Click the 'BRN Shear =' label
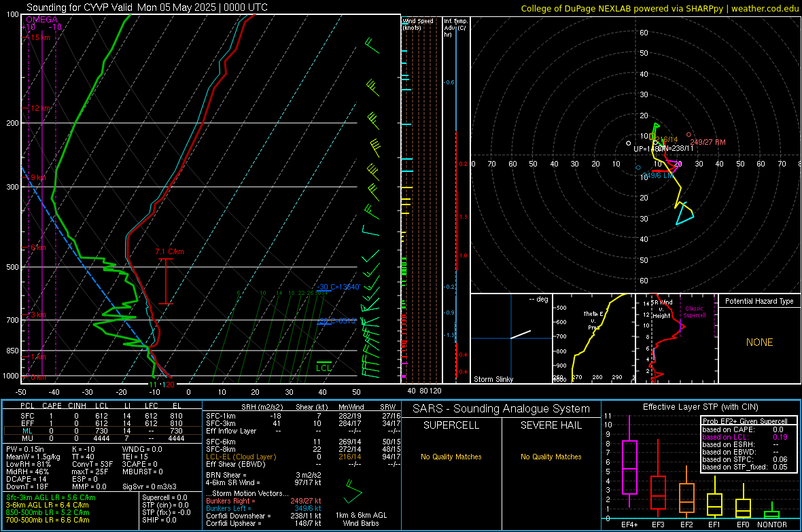 tap(226, 475)
